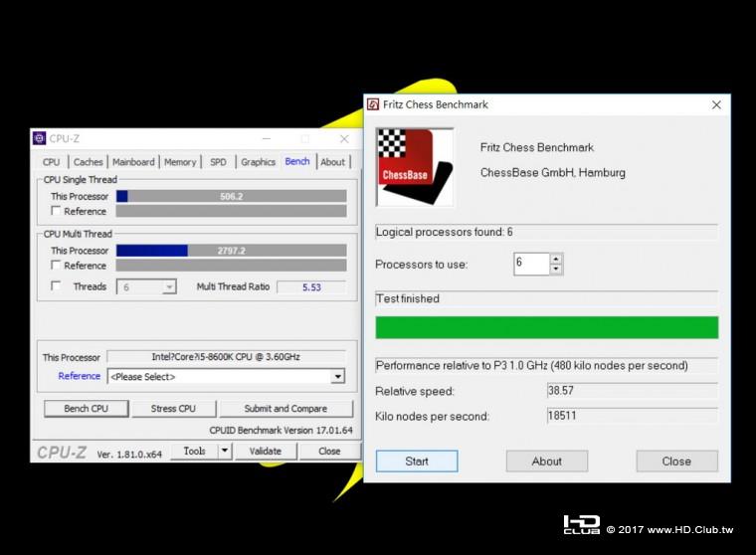756x555 pixels.
Task: Click the green Fritz test progress bar
Action: tap(547, 327)
